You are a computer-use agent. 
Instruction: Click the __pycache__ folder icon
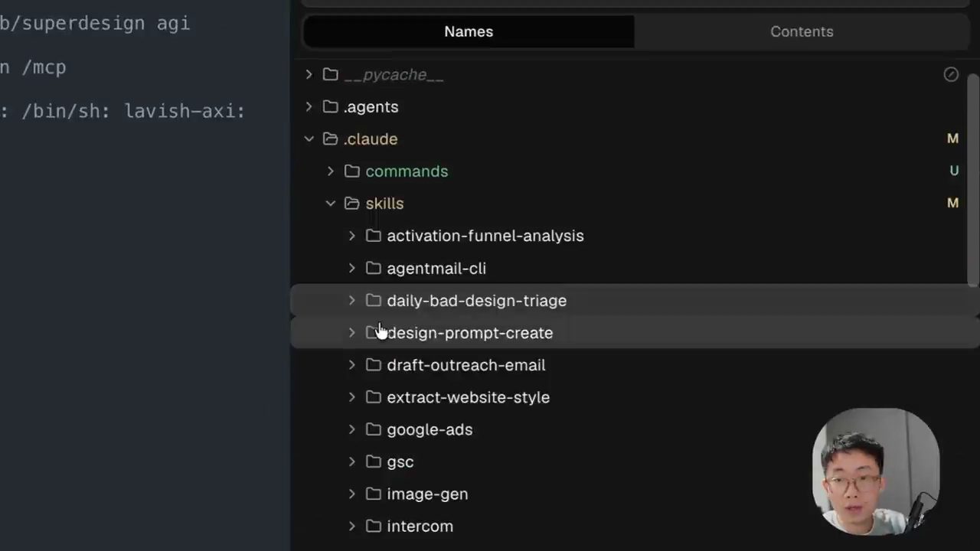tap(330, 74)
